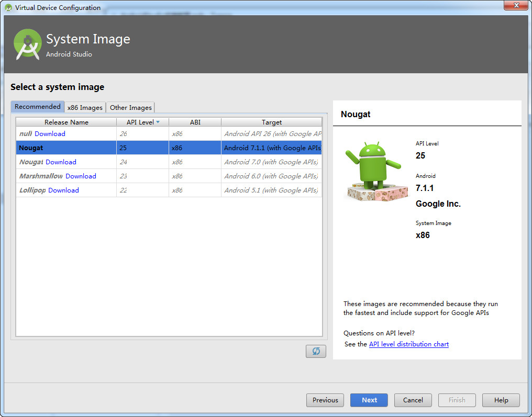Viewport: 532px width, 417px height.
Task: Download the API 26 null system image
Action: point(50,133)
